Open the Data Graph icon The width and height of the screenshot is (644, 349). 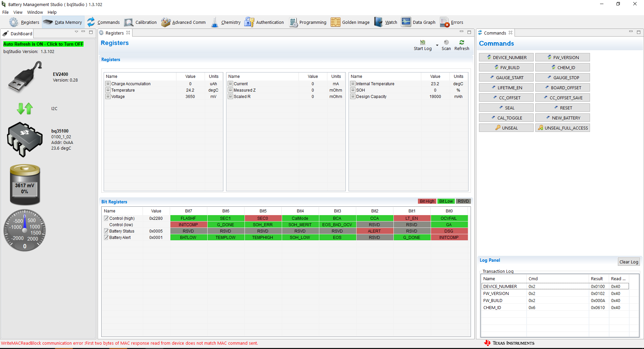point(406,22)
